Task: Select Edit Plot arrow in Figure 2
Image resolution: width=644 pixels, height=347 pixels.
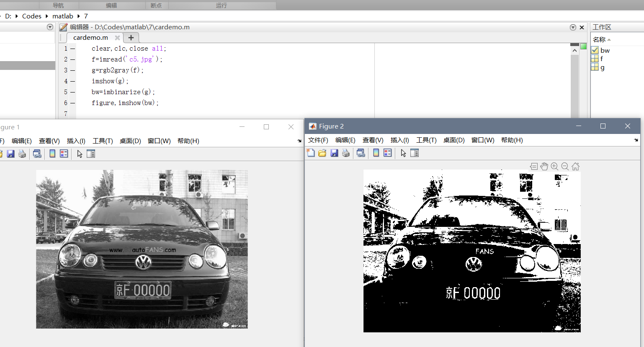Action: 403,153
